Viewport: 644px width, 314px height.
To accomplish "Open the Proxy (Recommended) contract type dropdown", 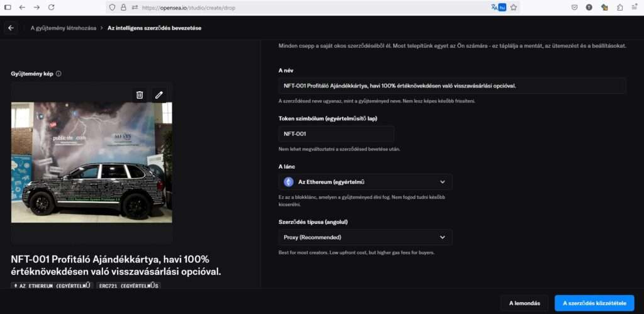I will pyautogui.click(x=365, y=237).
